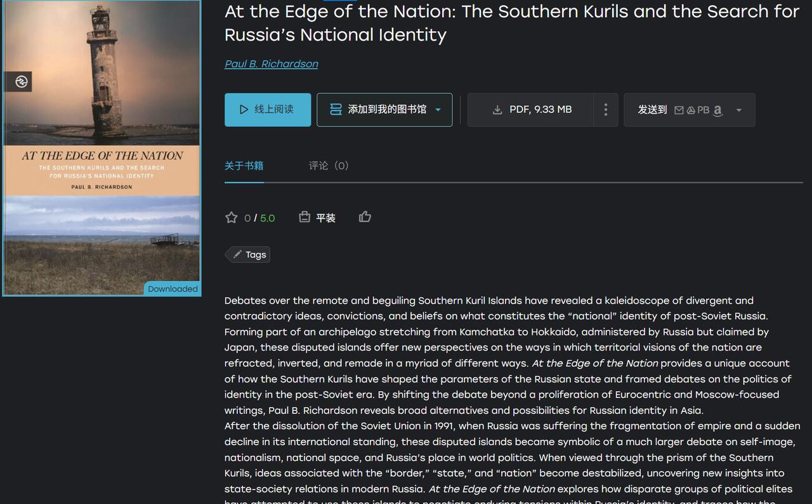
Task: Click the Downloaded badge on cover
Action: tap(173, 289)
